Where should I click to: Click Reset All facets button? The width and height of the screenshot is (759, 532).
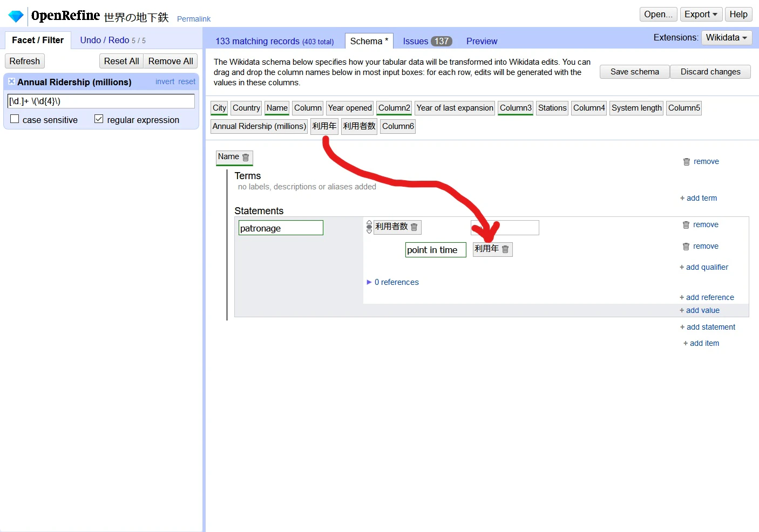tap(121, 61)
